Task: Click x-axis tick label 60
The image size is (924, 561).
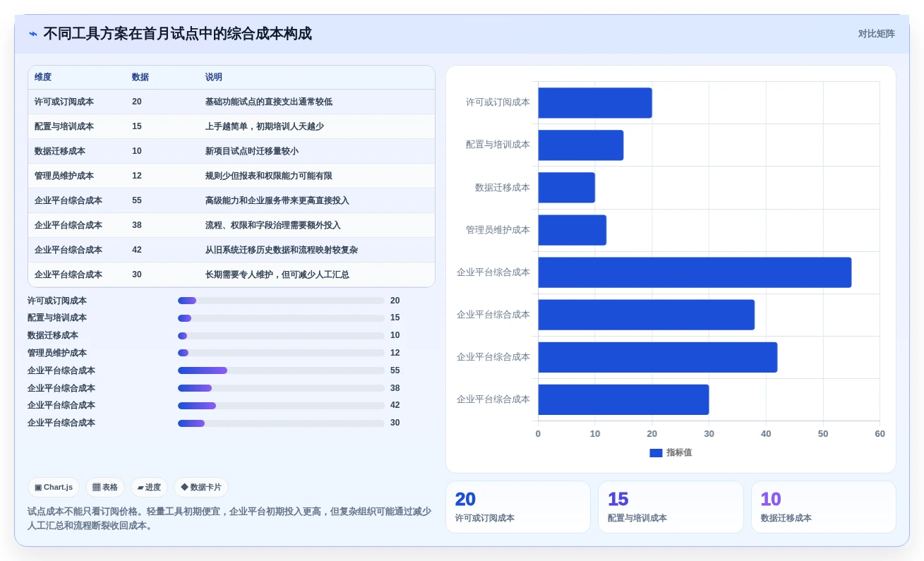Action: pos(880,434)
